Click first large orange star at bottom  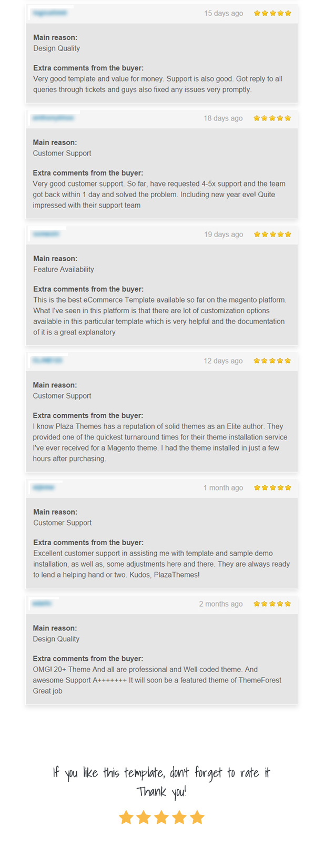tap(126, 817)
